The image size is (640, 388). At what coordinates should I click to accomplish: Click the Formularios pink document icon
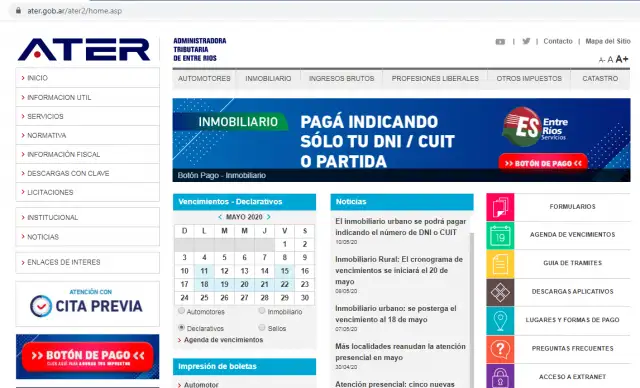click(x=500, y=207)
